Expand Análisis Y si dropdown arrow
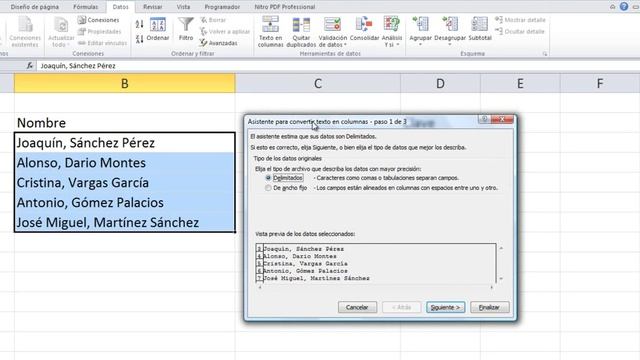Screen dimensions: 640x360 tap(397, 45)
